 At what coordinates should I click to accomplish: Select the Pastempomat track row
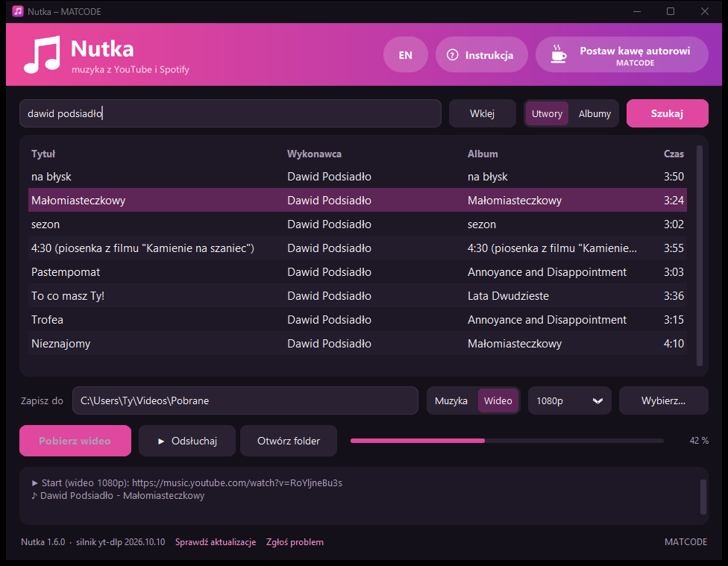(357, 272)
